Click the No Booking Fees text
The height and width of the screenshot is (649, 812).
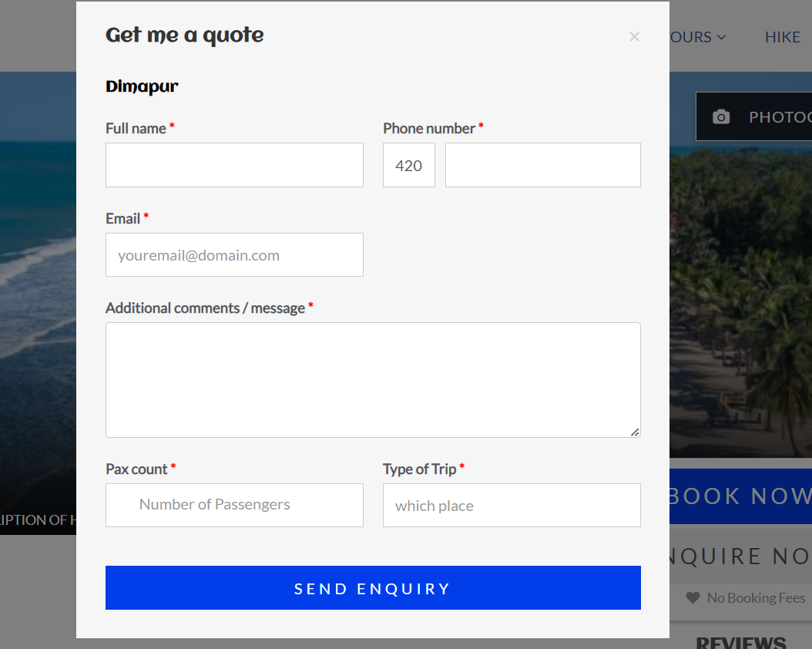pos(756,597)
